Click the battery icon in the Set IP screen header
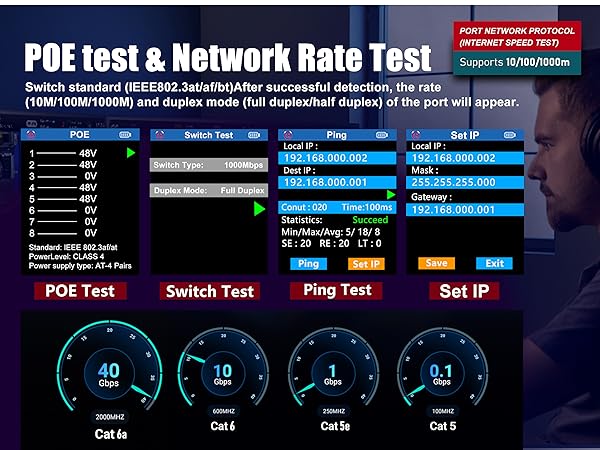This screenshot has width=600, height=450. pos(509,135)
